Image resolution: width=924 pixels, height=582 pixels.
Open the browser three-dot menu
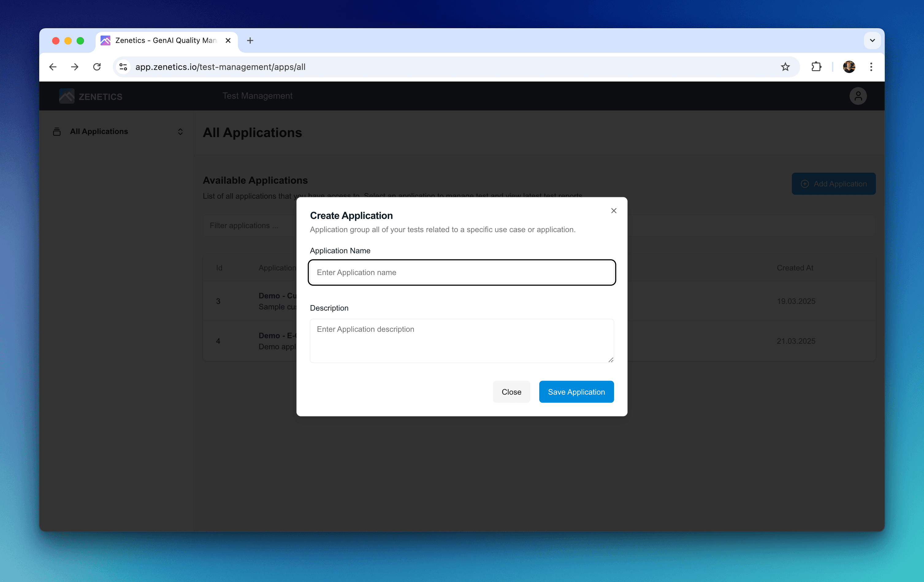click(x=871, y=67)
